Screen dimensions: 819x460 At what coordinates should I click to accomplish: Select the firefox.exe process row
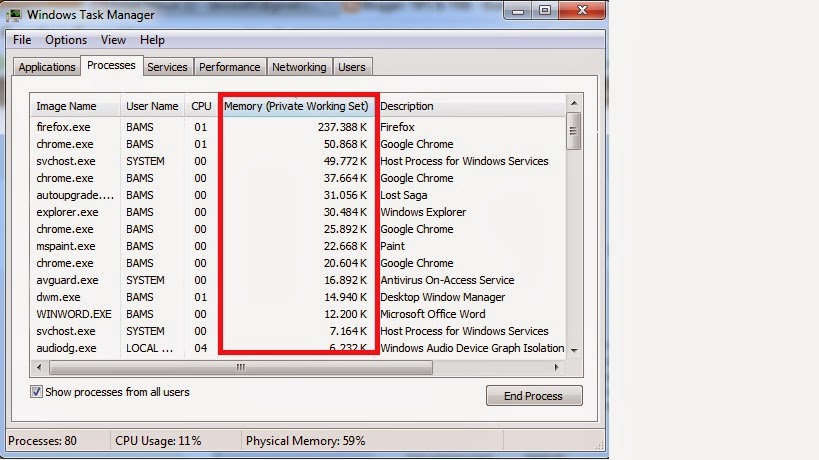(x=298, y=127)
